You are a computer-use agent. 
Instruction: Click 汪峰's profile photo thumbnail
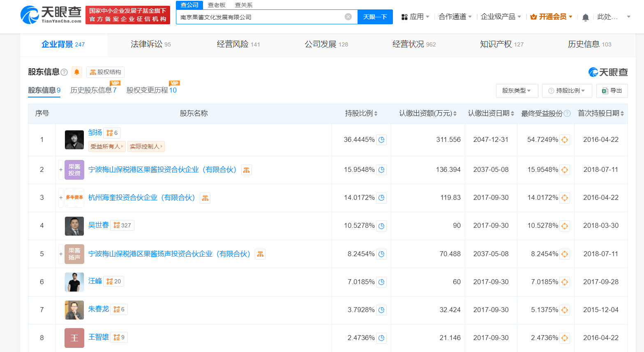[74, 282]
